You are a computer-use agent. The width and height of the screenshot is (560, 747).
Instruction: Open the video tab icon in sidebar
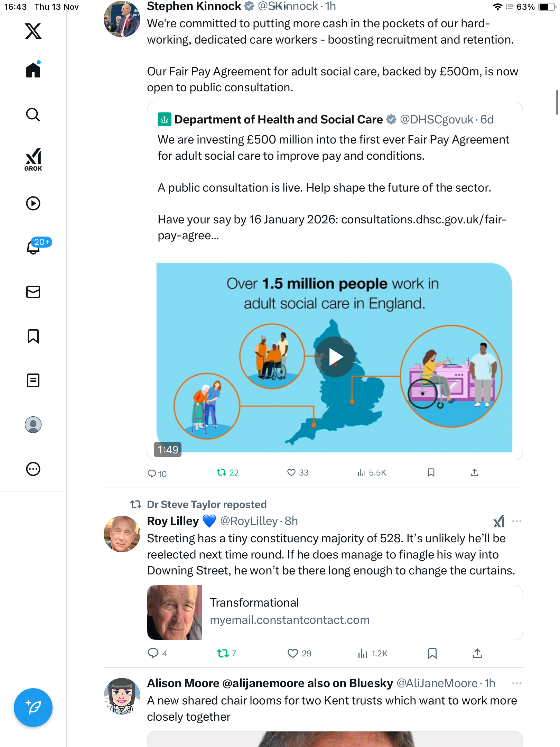pyautogui.click(x=33, y=203)
